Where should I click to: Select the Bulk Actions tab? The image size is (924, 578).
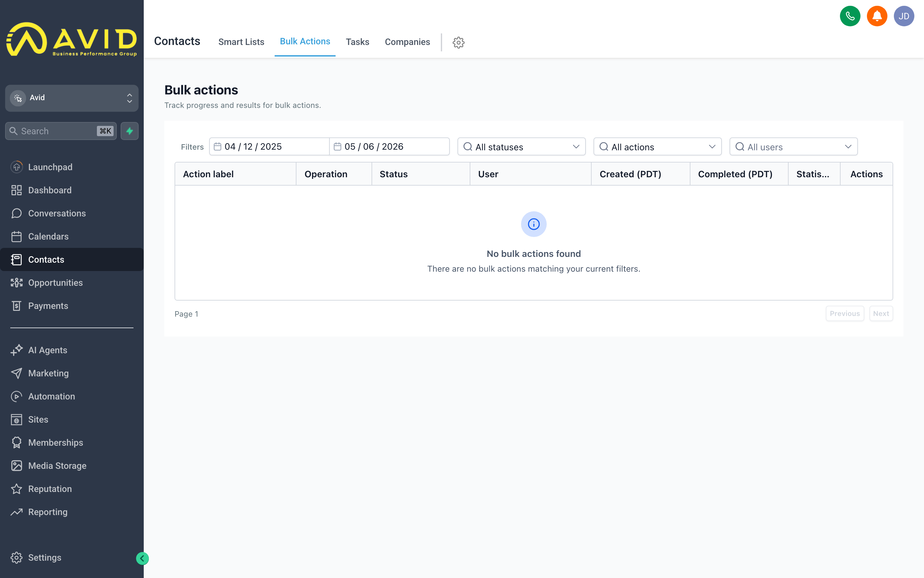[x=305, y=42]
